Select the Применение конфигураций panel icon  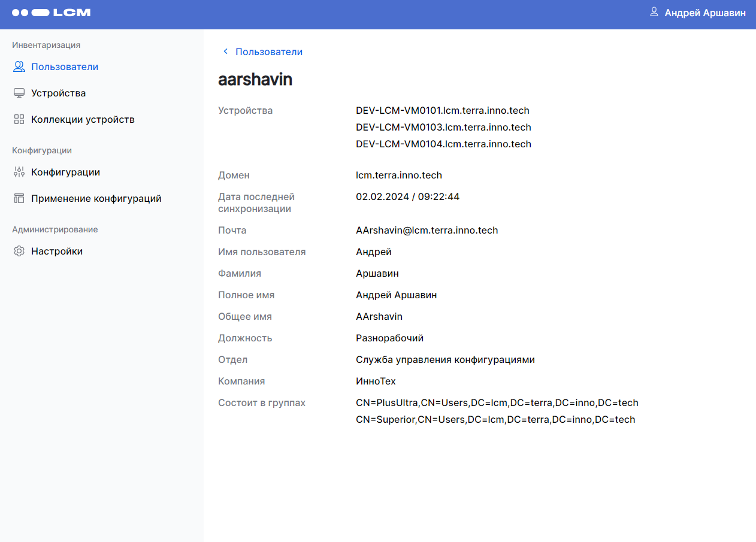(19, 198)
